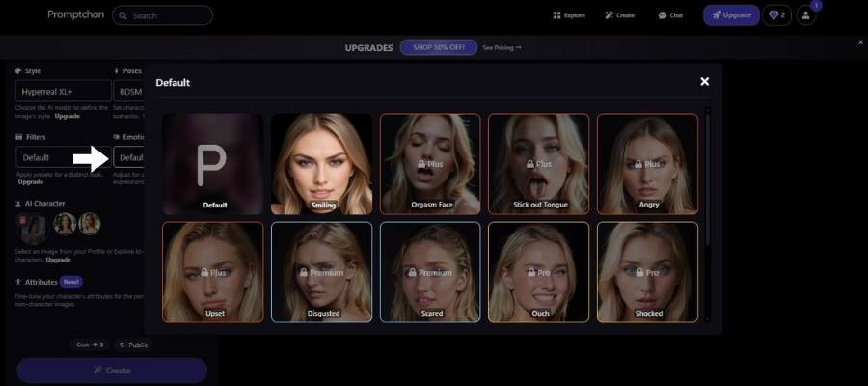
Task: Choose the Default emotion card
Action: (213, 164)
